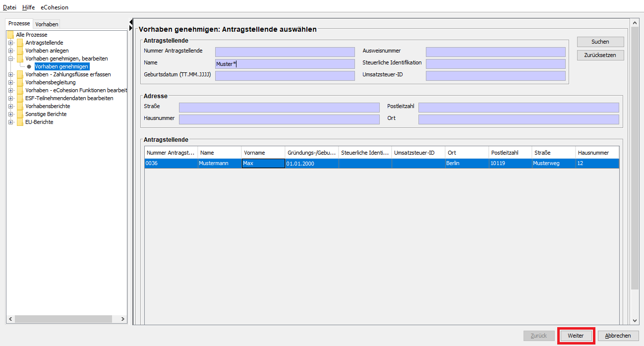Select Alle Prozesse root folder
This screenshot has height=346, width=644.
[32, 35]
